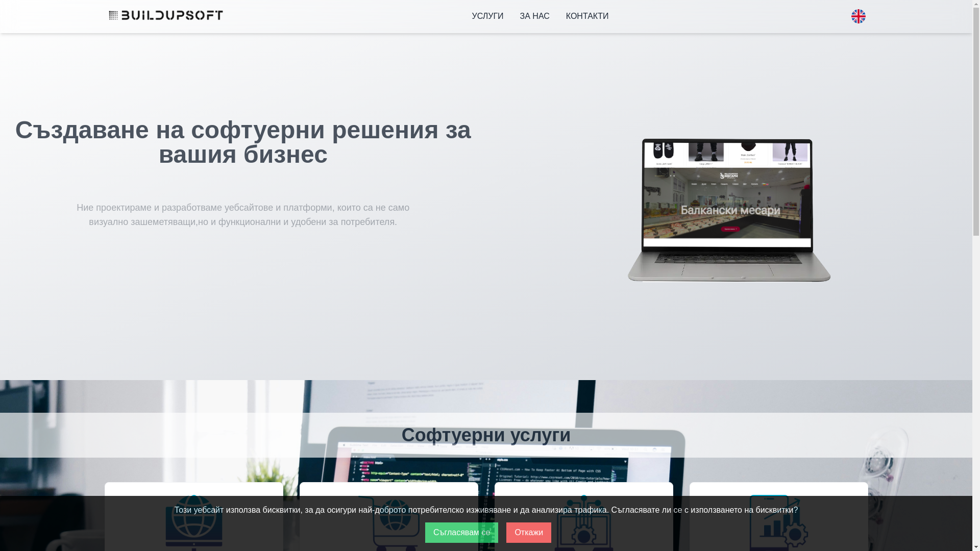Viewport: 980px width, 551px height.
Task: Click the Софтуерни услуги section heading
Action: pos(486,435)
